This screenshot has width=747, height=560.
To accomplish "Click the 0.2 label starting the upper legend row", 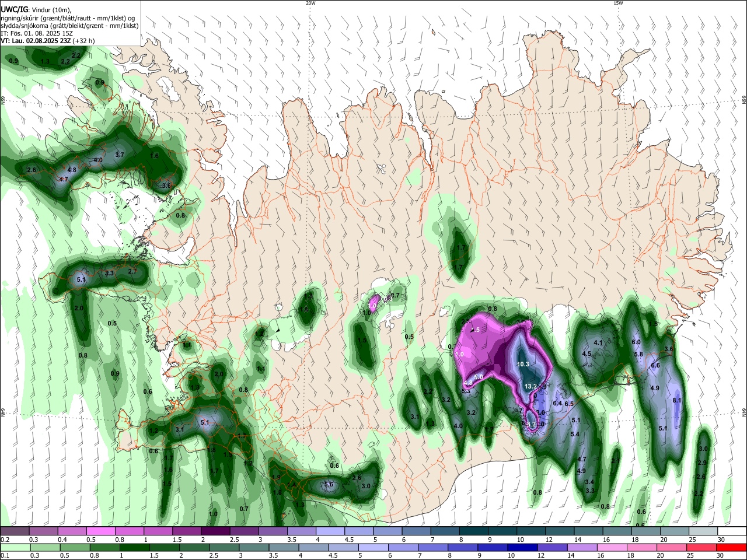I will tap(5, 540).
